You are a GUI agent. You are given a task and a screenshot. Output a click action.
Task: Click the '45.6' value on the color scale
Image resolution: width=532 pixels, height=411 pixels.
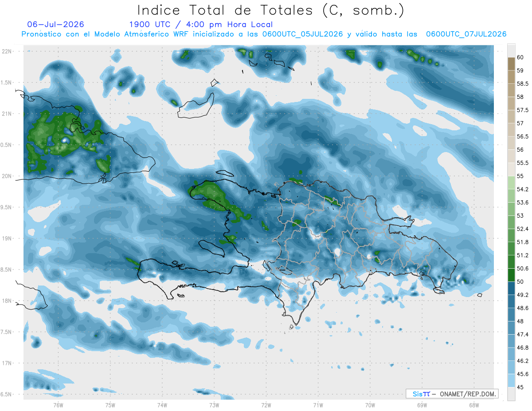(x=523, y=374)
